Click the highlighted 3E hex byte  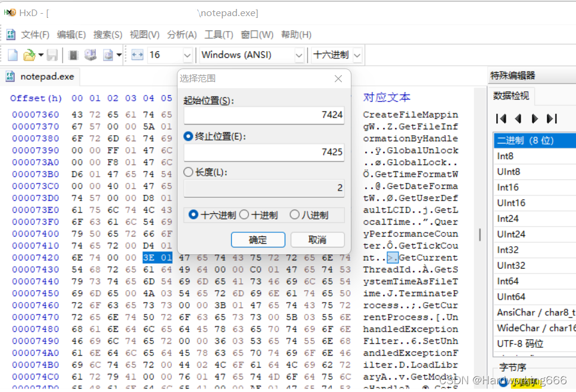click(148, 257)
